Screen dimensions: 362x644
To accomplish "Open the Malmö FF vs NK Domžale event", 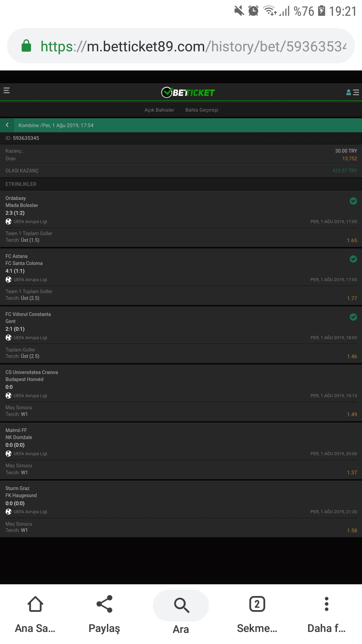I will [181, 441].
